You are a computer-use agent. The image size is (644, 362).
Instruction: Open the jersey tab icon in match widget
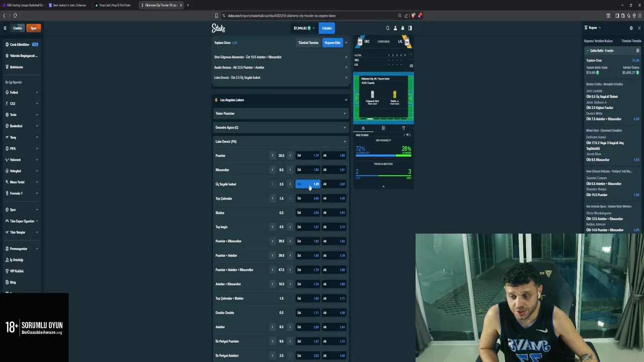click(404, 128)
